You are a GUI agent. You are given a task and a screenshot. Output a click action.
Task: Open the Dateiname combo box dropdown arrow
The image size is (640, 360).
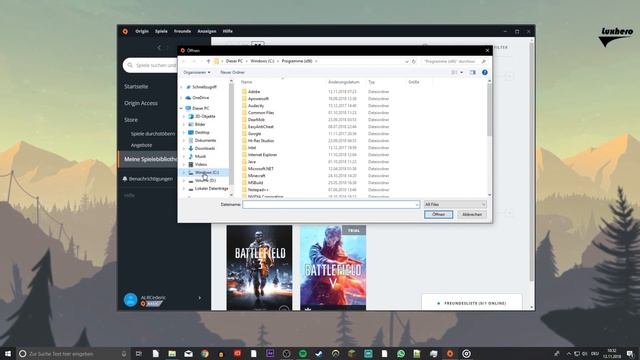click(x=417, y=204)
